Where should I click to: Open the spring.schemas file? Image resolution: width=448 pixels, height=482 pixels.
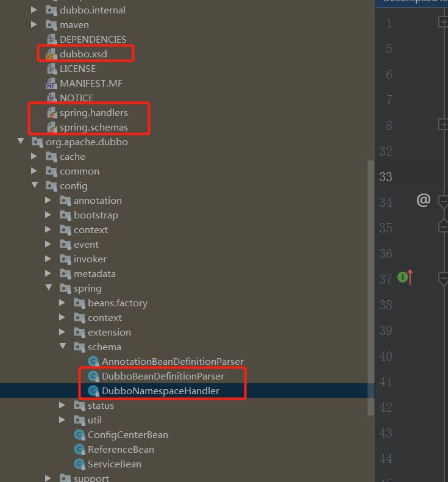pyautogui.click(x=94, y=128)
